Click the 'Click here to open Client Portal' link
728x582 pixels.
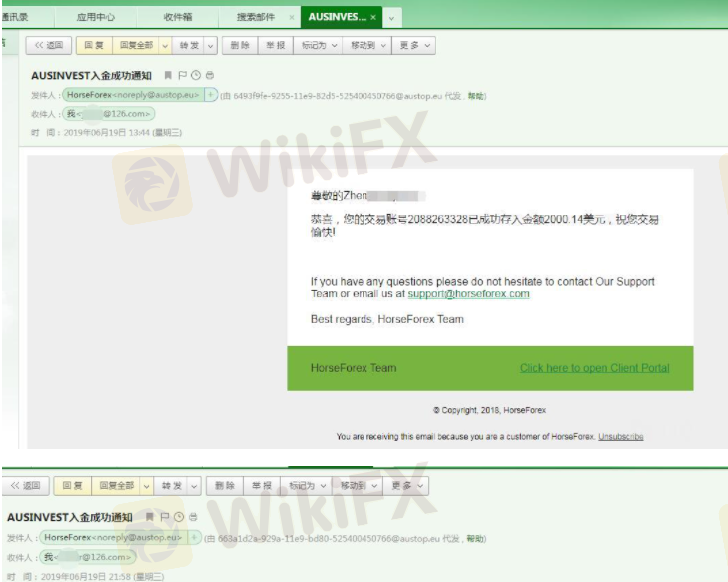[x=594, y=368]
